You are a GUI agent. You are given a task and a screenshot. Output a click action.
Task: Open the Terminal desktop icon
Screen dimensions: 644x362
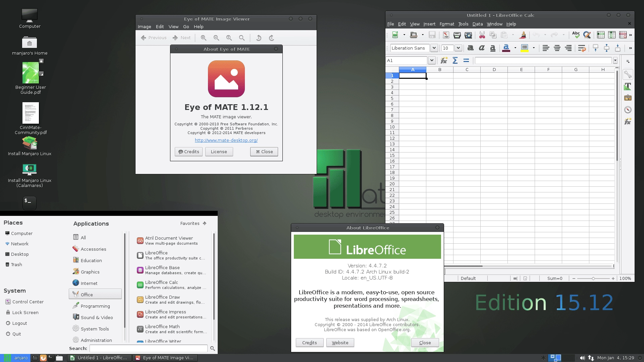[x=30, y=202]
